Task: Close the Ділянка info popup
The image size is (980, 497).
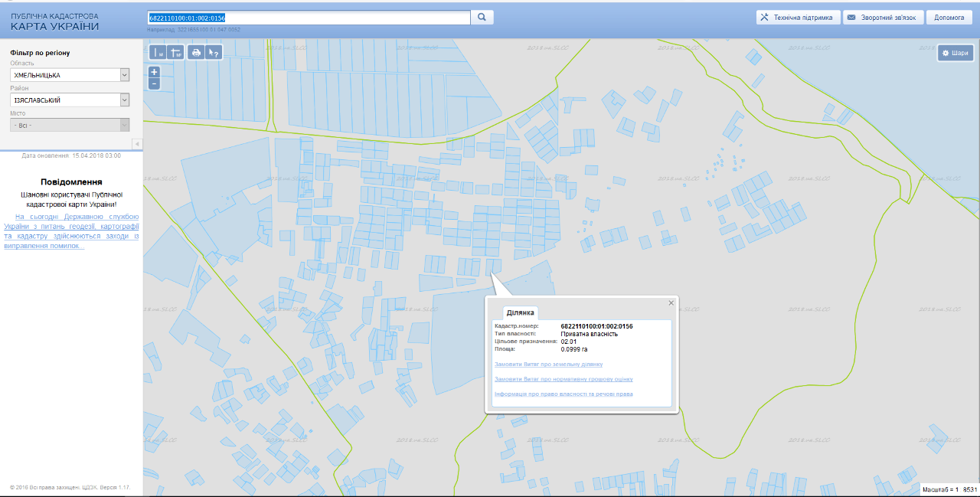Action: point(671,302)
